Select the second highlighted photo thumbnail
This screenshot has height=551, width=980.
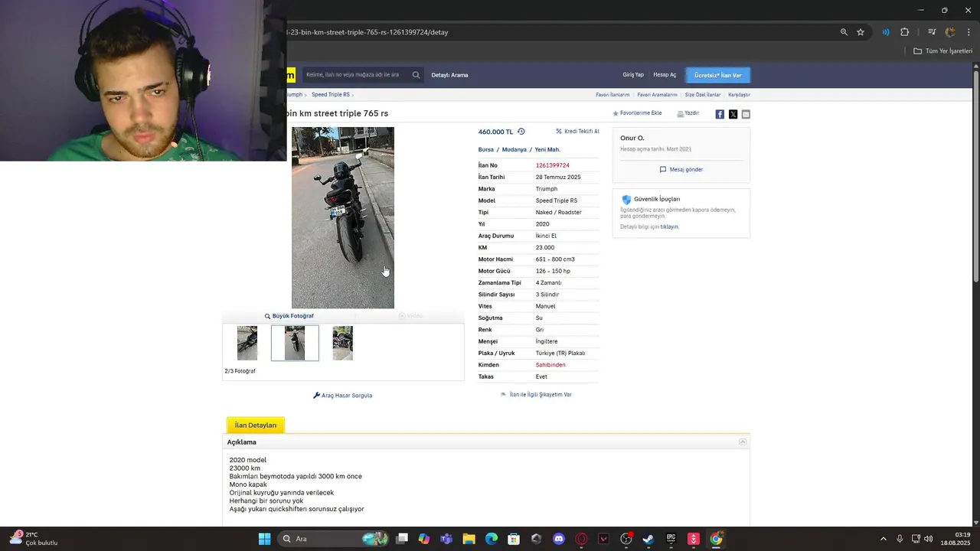point(295,343)
